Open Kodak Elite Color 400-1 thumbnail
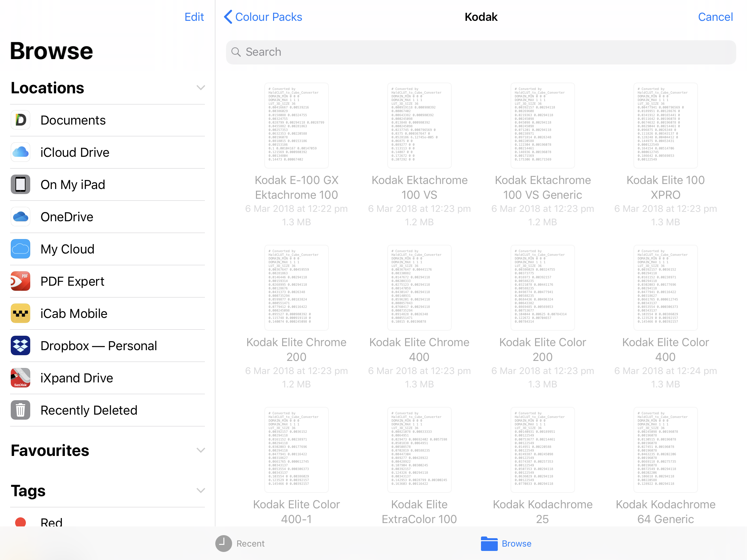This screenshot has width=747, height=560. click(x=297, y=450)
